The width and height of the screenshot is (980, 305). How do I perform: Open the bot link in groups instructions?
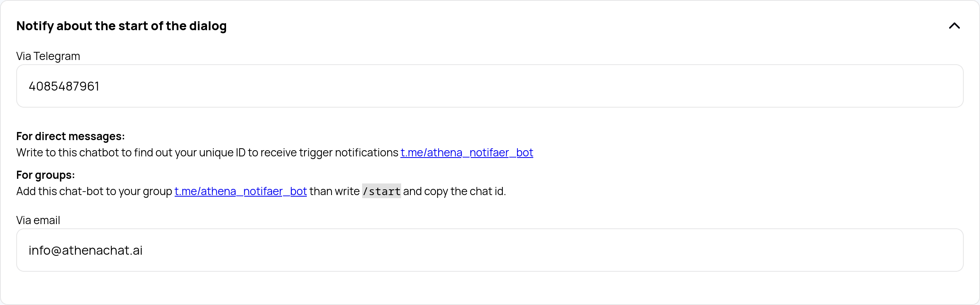point(240,191)
